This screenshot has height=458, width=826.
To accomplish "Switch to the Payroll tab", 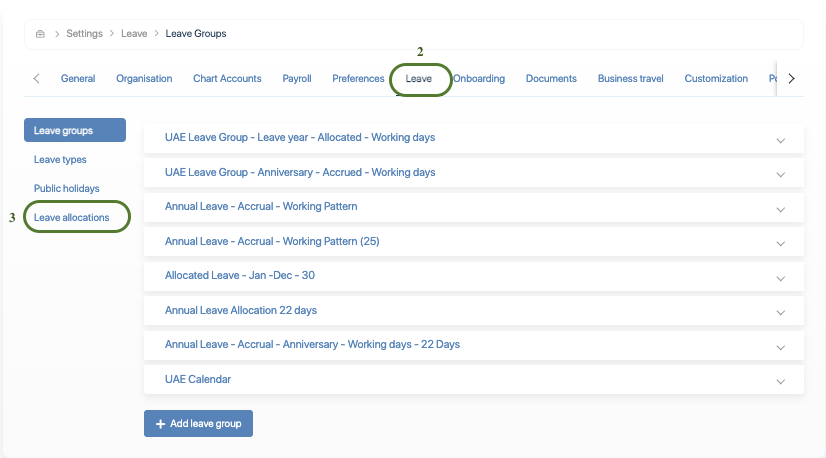I will click(297, 79).
